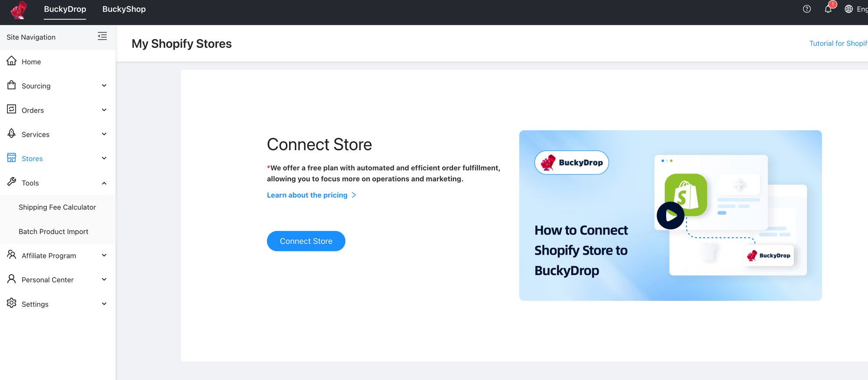Expand the Services menu chevron
Viewport: 868px width, 380px height.
(x=104, y=134)
